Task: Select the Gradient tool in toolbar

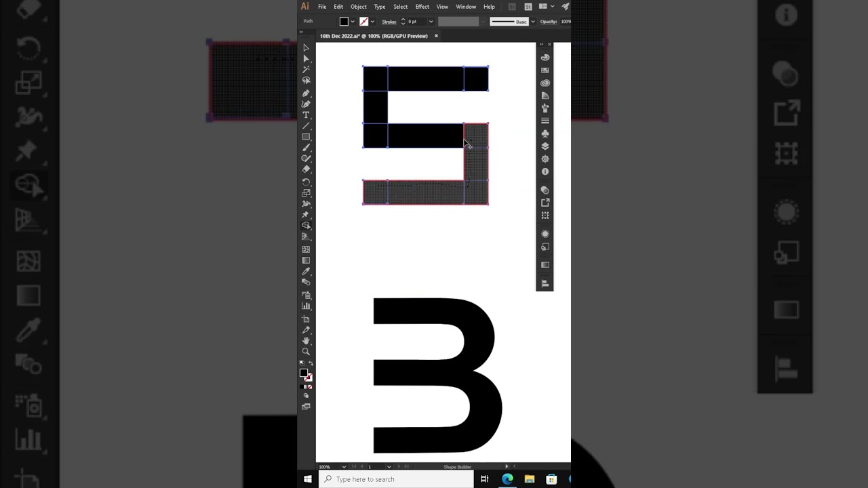Action: (306, 260)
